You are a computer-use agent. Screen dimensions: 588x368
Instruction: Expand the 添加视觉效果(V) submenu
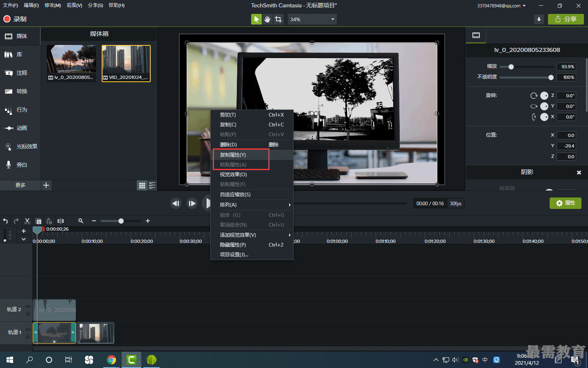(252, 235)
